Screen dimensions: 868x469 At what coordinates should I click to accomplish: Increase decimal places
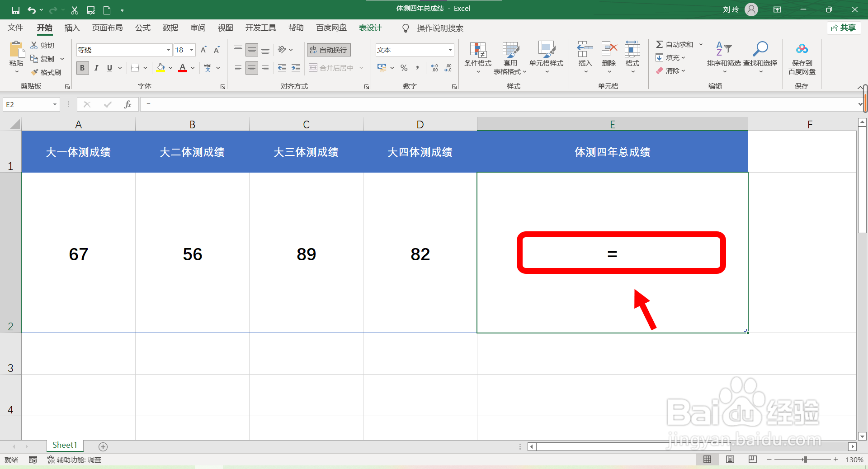434,68
